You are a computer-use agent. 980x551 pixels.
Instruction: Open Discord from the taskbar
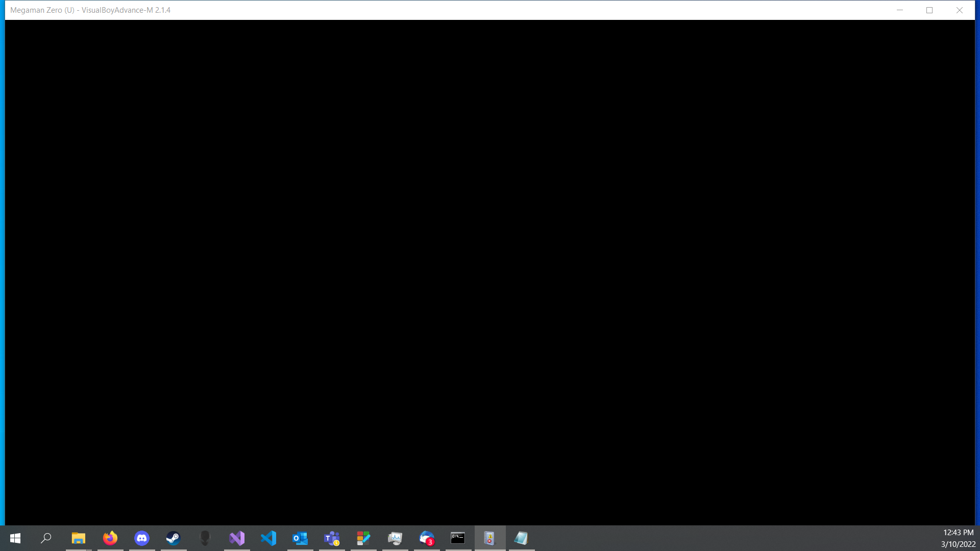click(x=142, y=538)
